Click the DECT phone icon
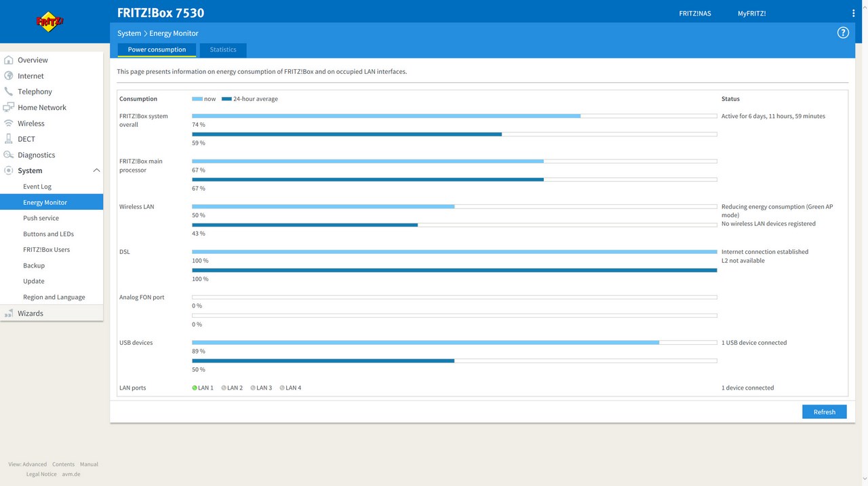868x486 pixels. [x=9, y=138]
